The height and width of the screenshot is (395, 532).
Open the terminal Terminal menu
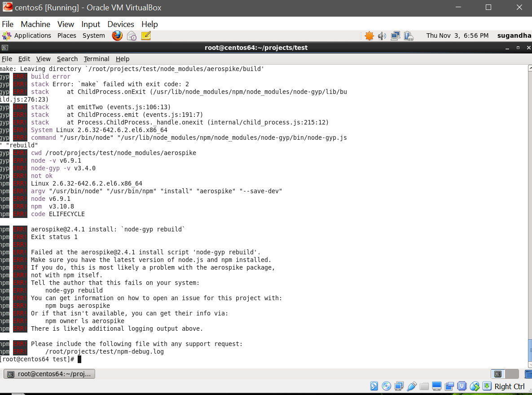(97, 59)
